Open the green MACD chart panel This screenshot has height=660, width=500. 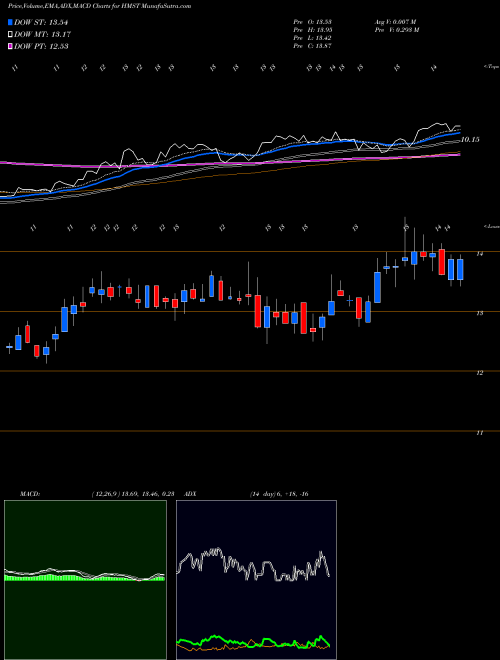pos(85,580)
